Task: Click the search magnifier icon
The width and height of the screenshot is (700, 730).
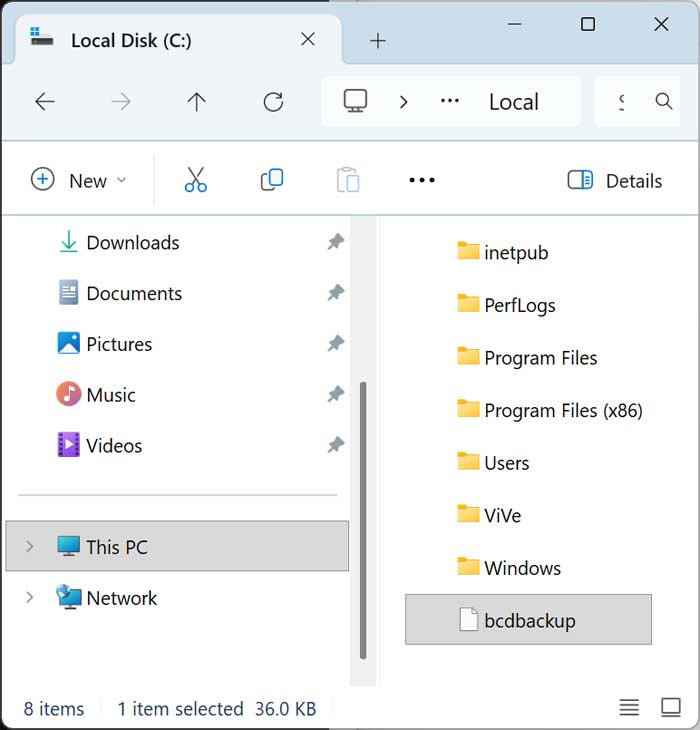Action: click(663, 102)
